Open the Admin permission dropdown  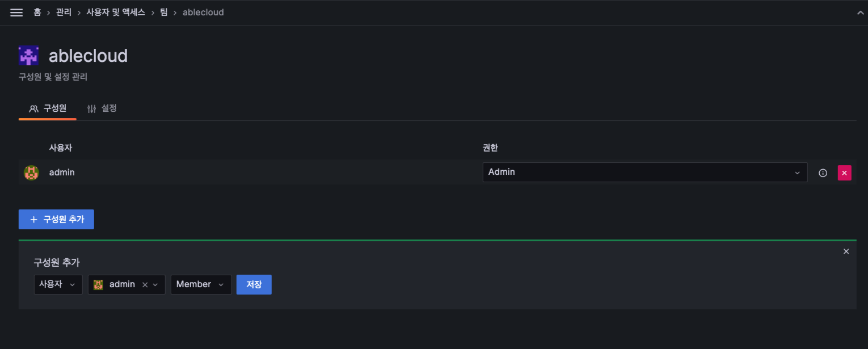(x=644, y=173)
